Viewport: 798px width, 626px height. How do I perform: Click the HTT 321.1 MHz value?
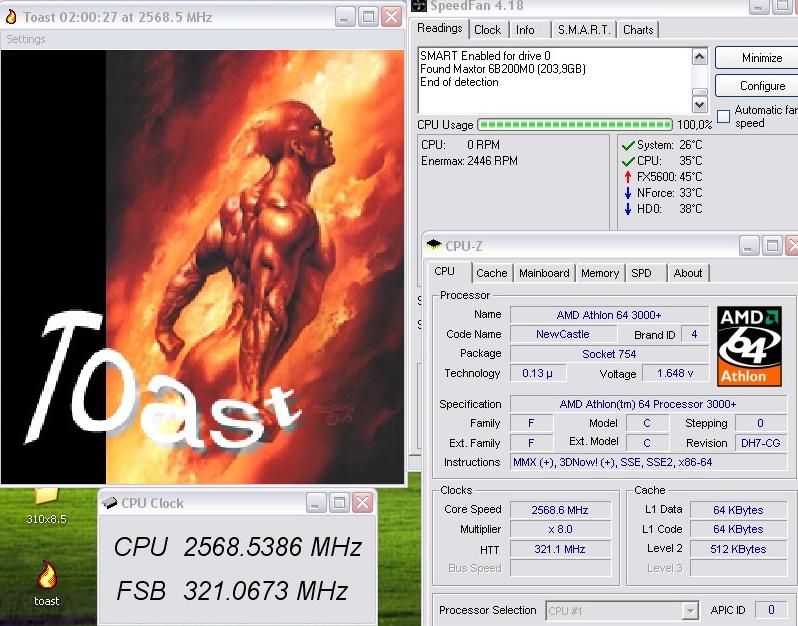click(x=560, y=549)
